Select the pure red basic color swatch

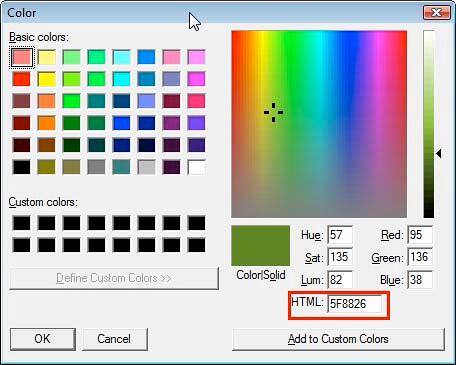point(22,79)
